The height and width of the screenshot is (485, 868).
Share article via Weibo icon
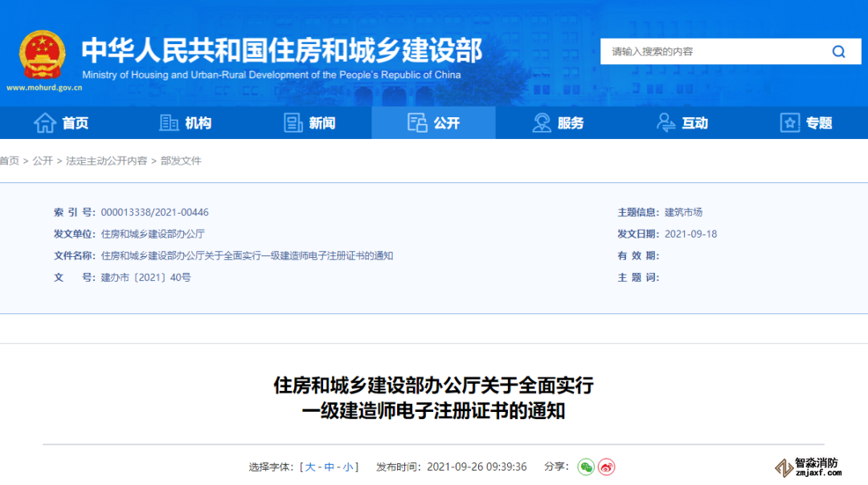point(607,467)
